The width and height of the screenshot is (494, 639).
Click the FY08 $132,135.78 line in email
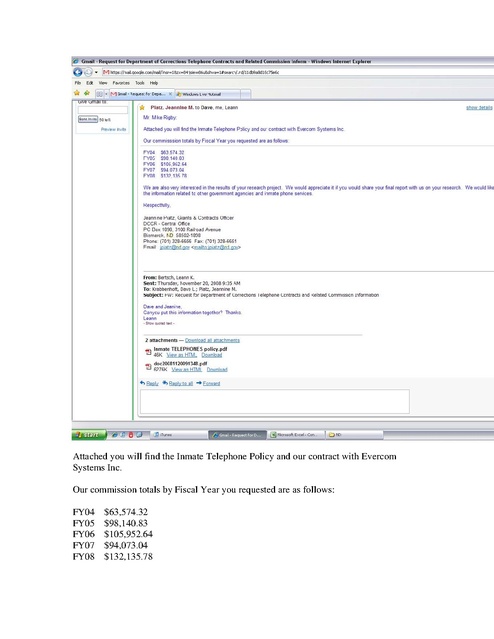[x=165, y=176]
